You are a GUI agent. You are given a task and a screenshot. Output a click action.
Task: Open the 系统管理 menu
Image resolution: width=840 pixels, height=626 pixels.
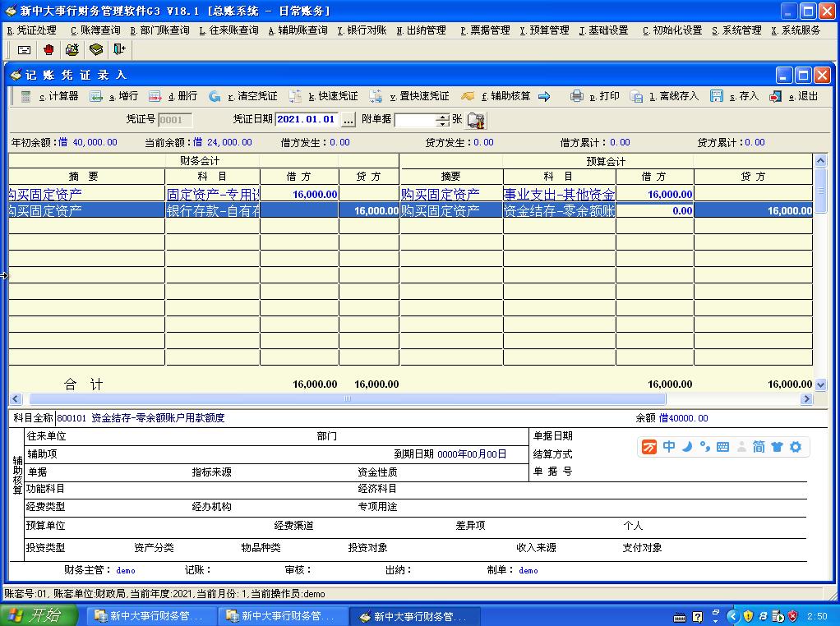click(x=736, y=30)
